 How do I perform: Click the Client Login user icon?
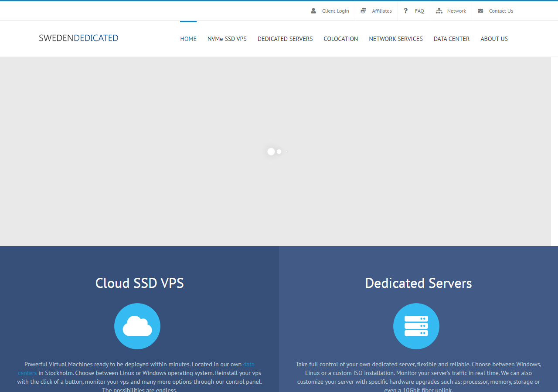313,11
